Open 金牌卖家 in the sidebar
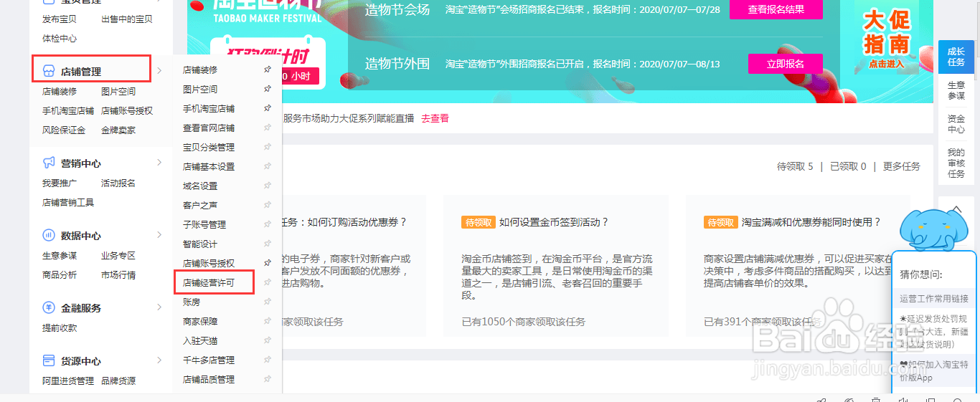980x402 pixels. (x=118, y=130)
